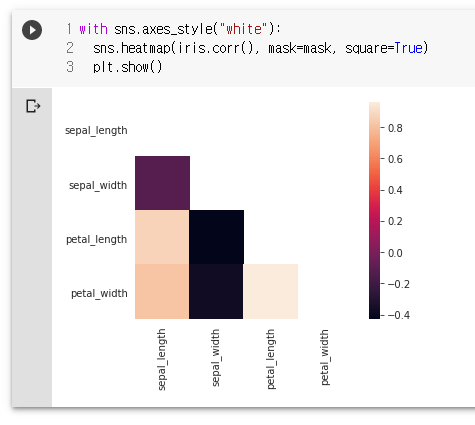Click the rotated sepal_width x-axis label
Image resolution: width=475 pixels, height=425 pixels.
pos(216,358)
